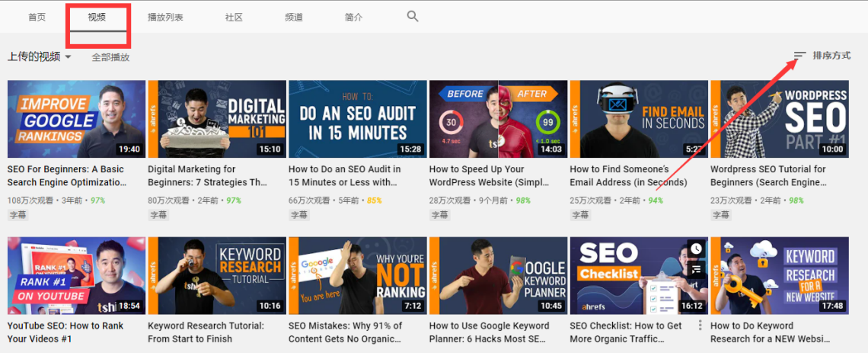
Task: Click title 'SEO Checklist: How to Get More'
Action: pyautogui.click(x=626, y=332)
